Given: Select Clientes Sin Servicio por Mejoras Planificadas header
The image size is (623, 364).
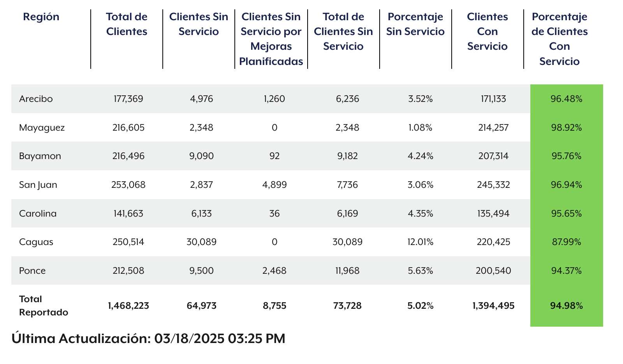Looking at the screenshot, I should pyautogui.click(x=271, y=39).
